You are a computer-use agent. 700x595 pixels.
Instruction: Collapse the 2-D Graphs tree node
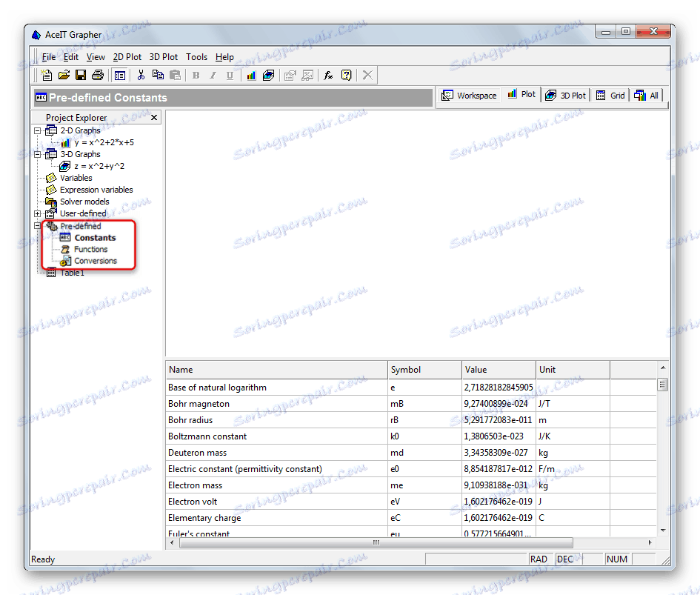pyautogui.click(x=38, y=130)
